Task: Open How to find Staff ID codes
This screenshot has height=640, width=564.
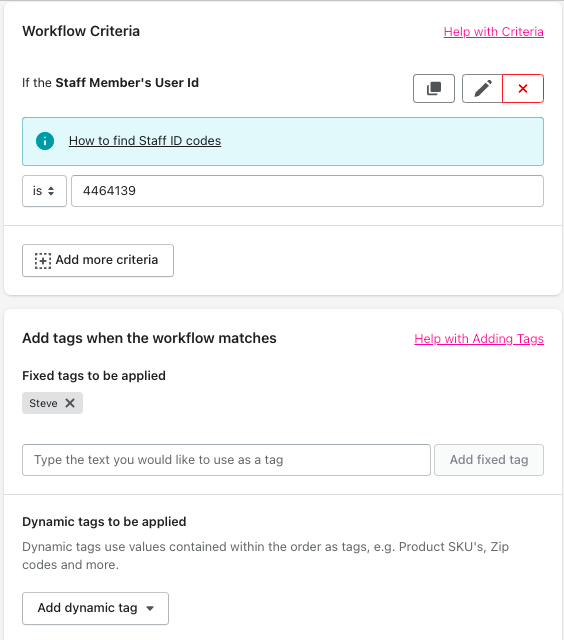Action: pyautogui.click(x=145, y=141)
